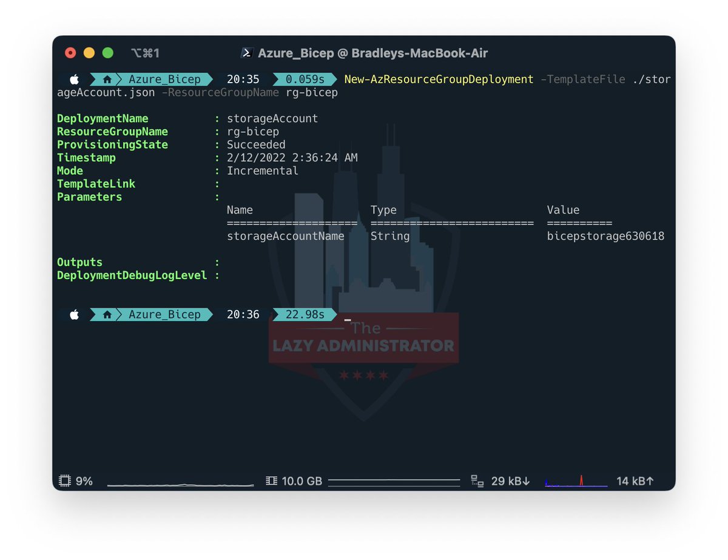Click the CPU chip icon in status bar
The width and height of the screenshot is (728, 560).
point(65,481)
